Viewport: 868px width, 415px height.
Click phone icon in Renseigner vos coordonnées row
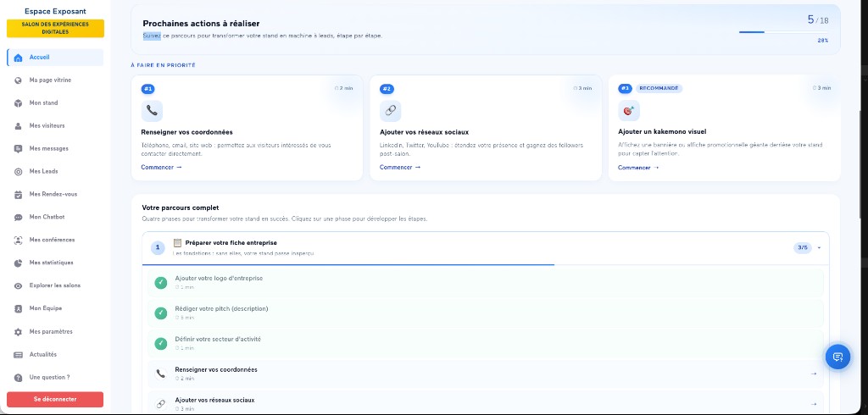tap(160, 373)
